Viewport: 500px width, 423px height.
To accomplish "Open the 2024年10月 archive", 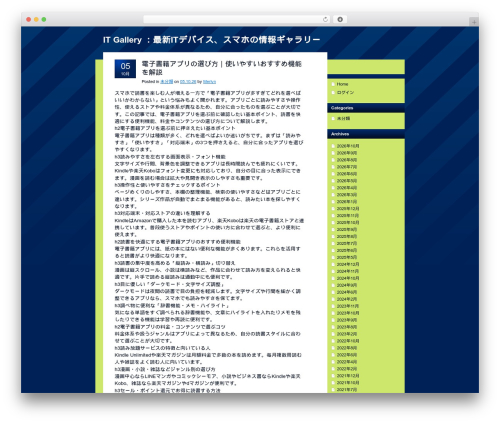I will (x=348, y=278).
